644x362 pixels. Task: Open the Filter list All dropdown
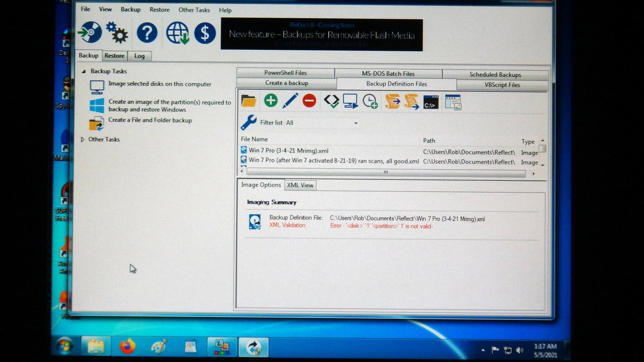(x=322, y=123)
